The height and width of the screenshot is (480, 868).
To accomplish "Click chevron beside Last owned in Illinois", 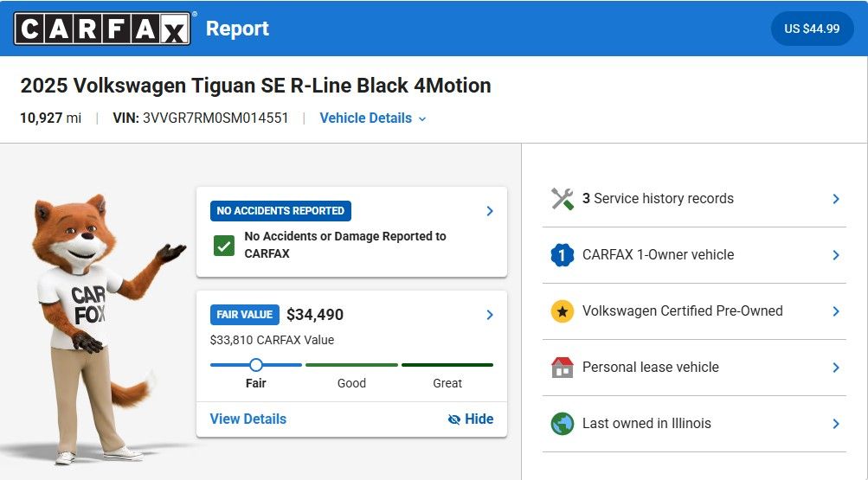I will pyautogui.click(x=836, y=424).
